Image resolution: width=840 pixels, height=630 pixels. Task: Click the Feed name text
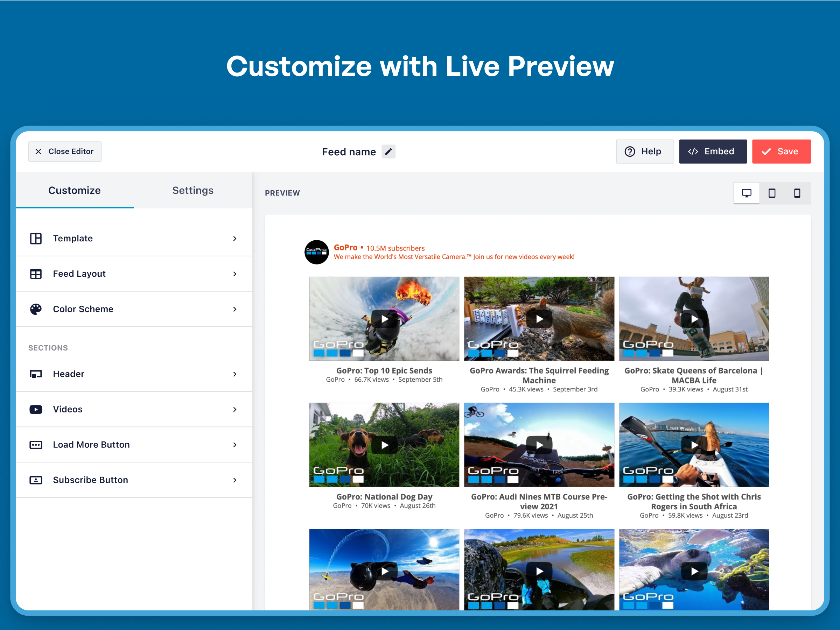click(349, 152)
